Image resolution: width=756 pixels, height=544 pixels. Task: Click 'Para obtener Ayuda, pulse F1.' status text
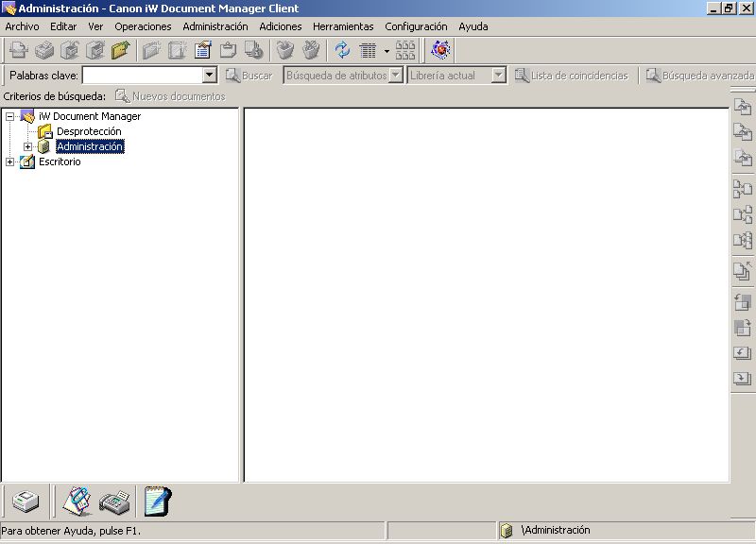71,531
